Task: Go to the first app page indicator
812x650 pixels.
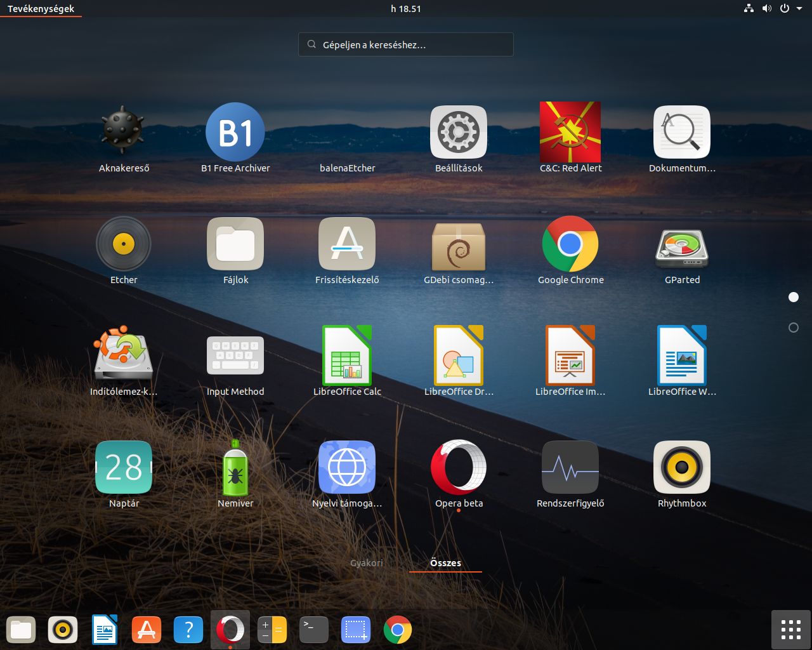Action: point(793,297)
